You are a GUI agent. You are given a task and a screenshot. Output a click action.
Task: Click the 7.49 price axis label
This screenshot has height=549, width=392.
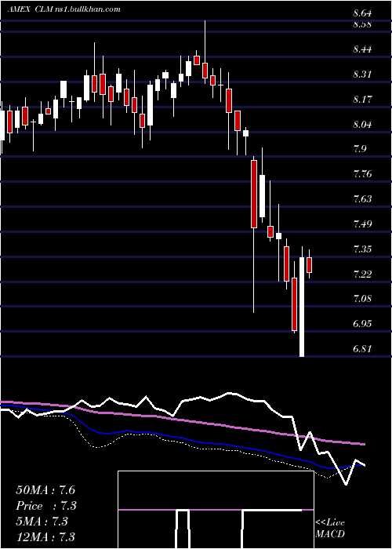click(362, 224)
